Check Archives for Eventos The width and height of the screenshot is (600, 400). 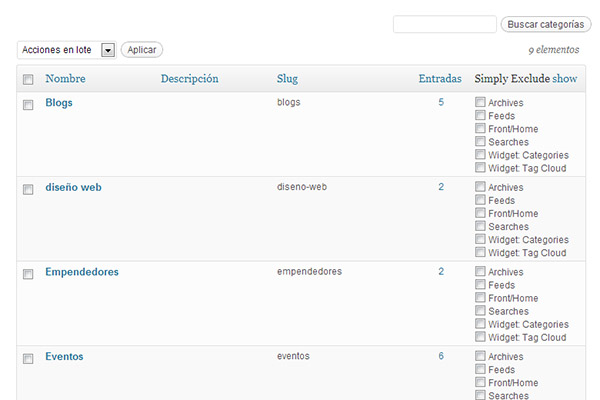(x=480, y=356)
